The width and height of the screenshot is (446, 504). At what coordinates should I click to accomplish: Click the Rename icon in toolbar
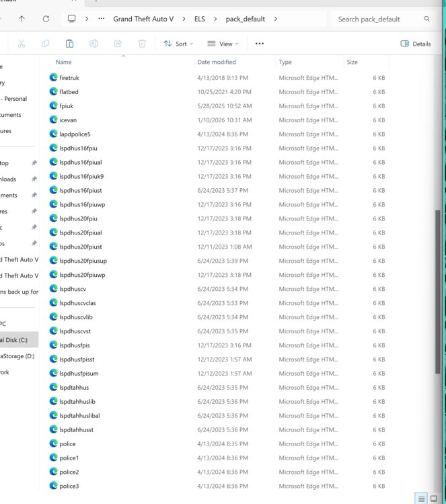coord(94,44)
